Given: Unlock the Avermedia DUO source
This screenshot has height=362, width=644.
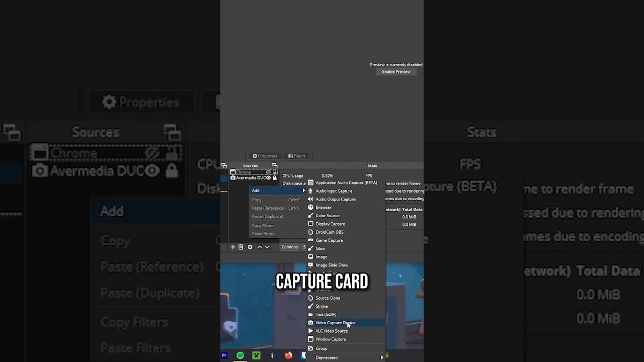Looking at the screenshot, I should pos(275,178).
